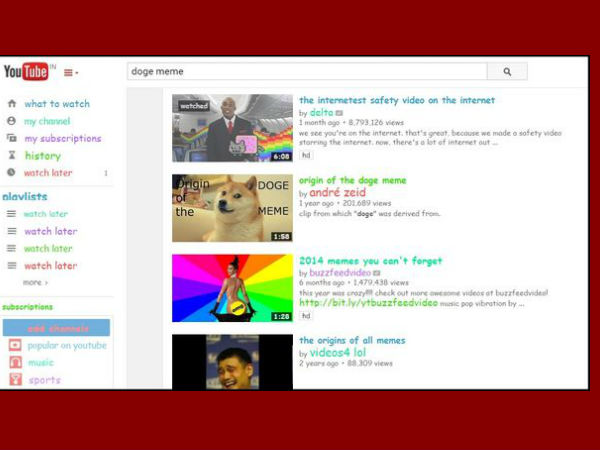Open the 'subscriptions' heading
600x450 pixels.
pos(28,307)
